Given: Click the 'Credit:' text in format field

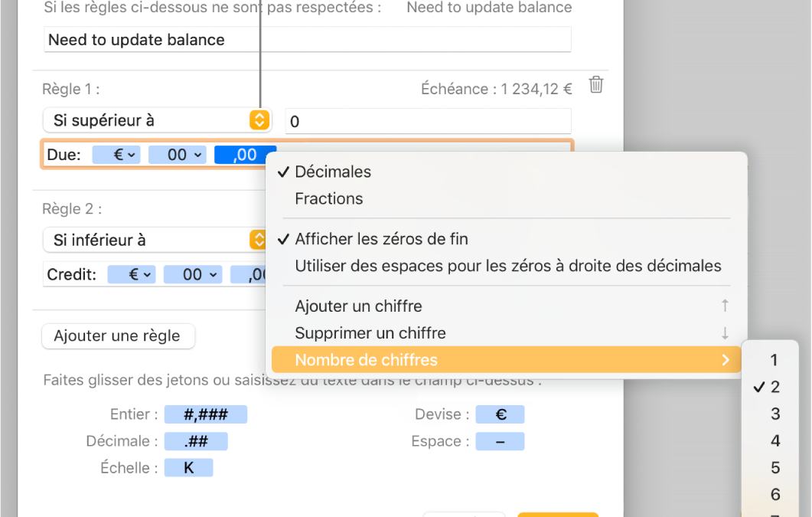Looking at the screenshot, I should click(x=71, y=274).
